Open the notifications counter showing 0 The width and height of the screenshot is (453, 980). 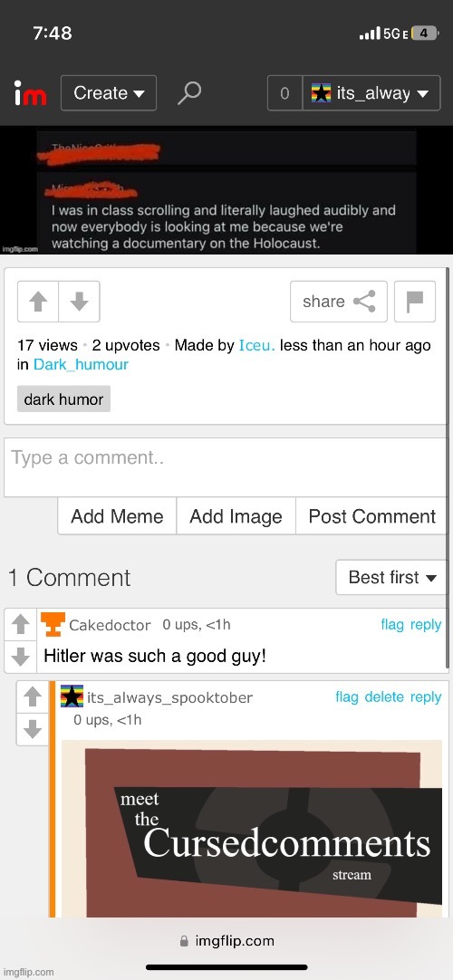tap(284, 93)
